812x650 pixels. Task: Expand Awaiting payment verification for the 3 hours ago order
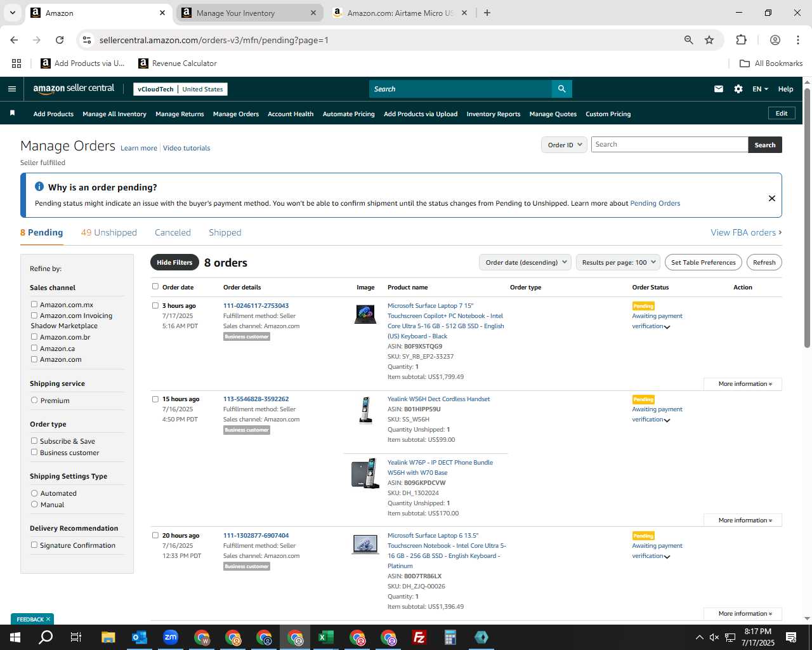point(667,327)
